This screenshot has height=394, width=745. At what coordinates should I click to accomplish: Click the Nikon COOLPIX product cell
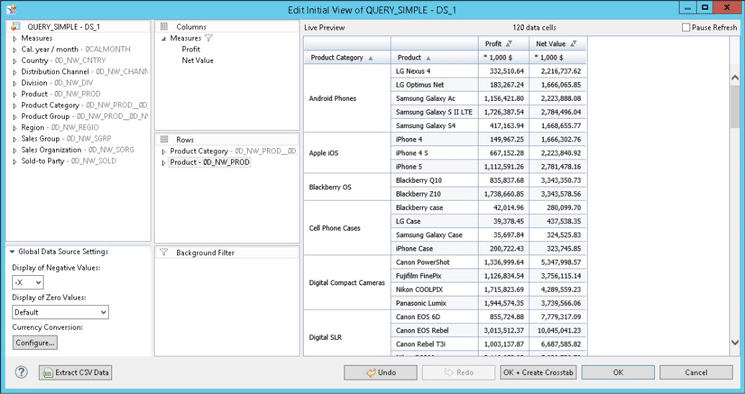pyautogui.click(x=434, y=289)
